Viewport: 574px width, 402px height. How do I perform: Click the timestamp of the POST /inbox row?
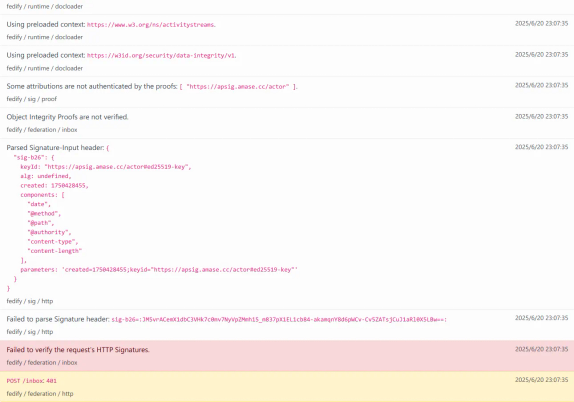(541, 380)
